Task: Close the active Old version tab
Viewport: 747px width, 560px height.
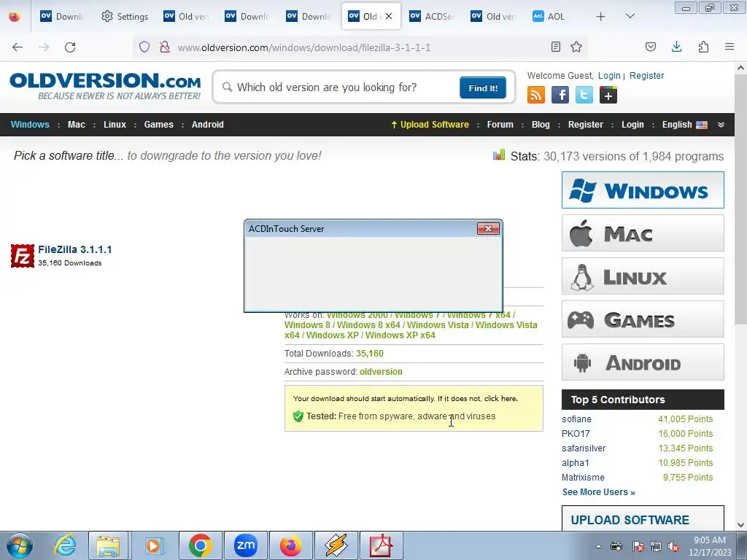Action: click(389, 16)
